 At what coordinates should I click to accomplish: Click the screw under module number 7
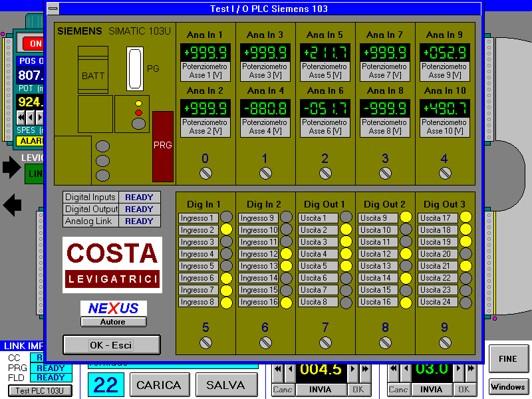tap(325, 342)
